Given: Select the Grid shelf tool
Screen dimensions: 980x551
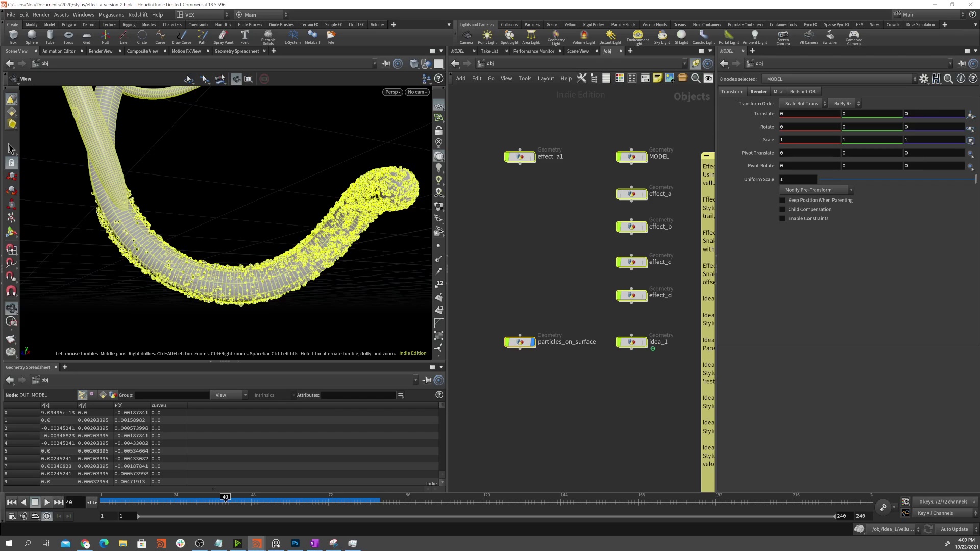Looking at the screenshot, I should [87, 37].
